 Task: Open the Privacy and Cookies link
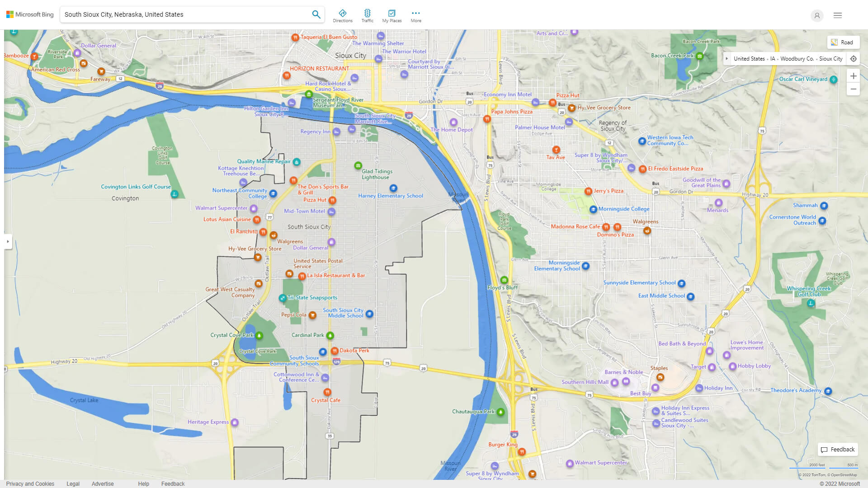click(30, 483)
